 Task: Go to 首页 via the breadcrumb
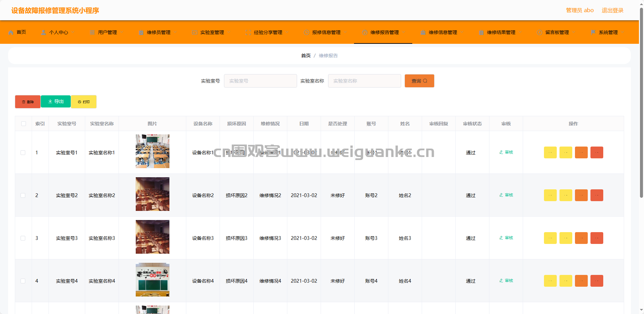click(x=306, y=56)
